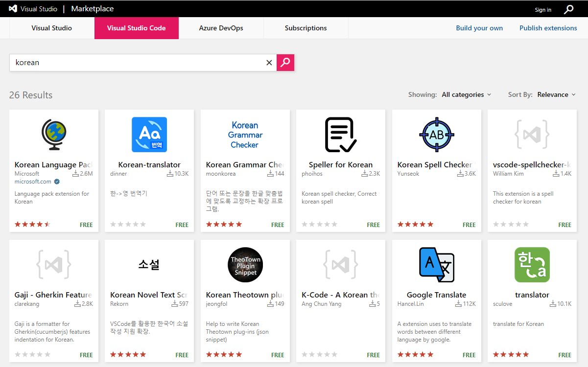Click the Korean Novel Text 소설 icon
Screen dimensions: 588x367
(149, 265)
